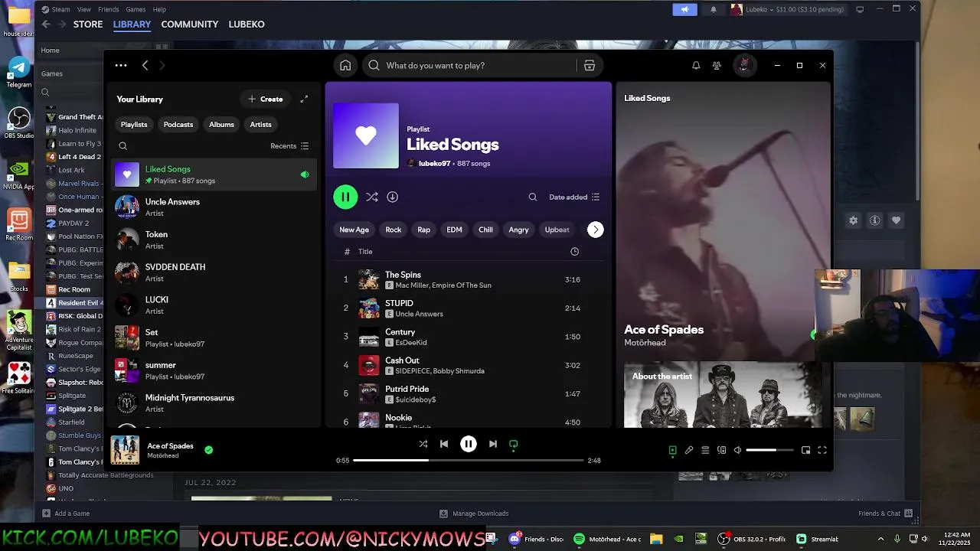Open Spotify notifications bell
980x551 pixels.
point(696,66)
